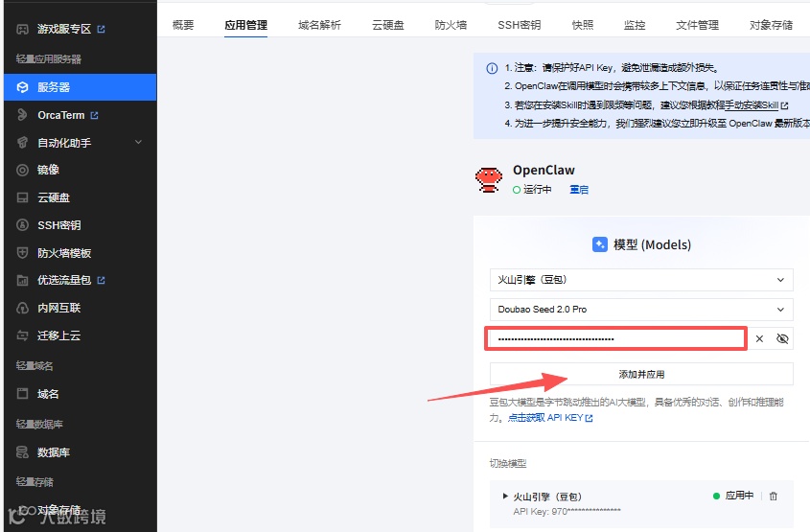The height and width of the screenshot is (532, 810).
Task: Click the 切换模型 label
Action: pyautogui.click(x=508, y=463)
